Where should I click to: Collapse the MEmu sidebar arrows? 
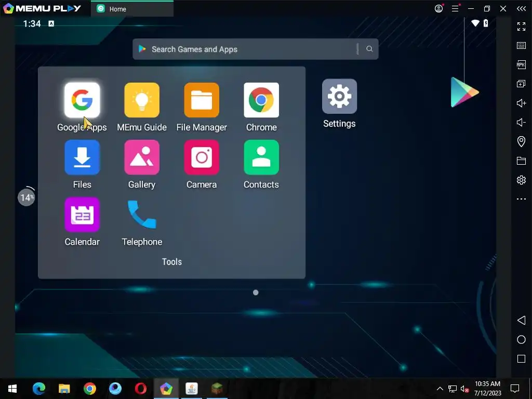[x=521, y=9]
